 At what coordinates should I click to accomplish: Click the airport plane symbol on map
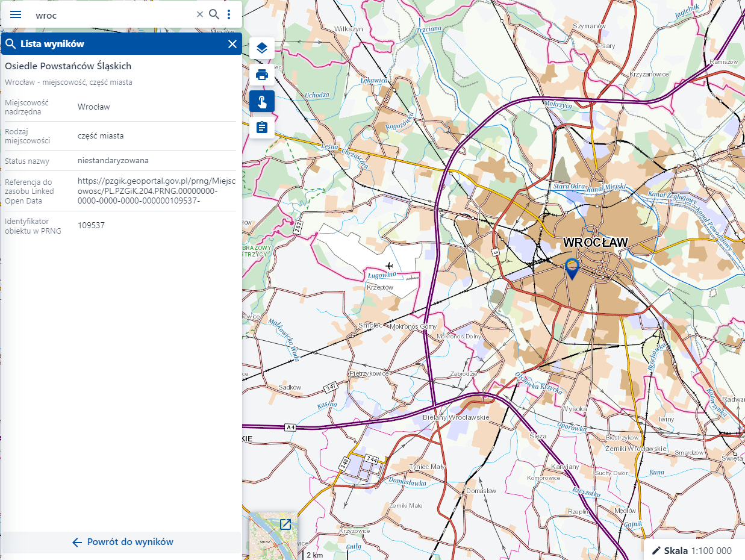pyautogui.click(x=389, y=266)
